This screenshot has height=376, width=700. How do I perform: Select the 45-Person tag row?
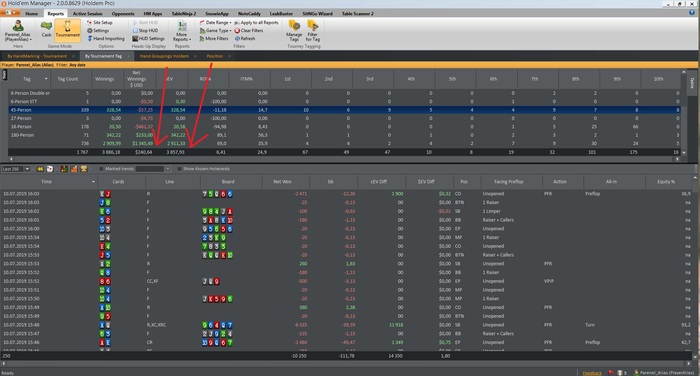click(x=344, y=110)
